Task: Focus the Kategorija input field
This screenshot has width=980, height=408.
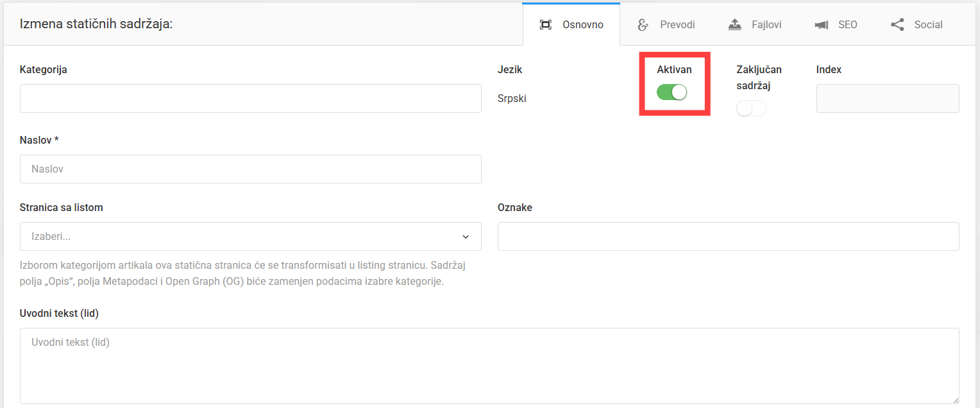Action: [251, 98]
